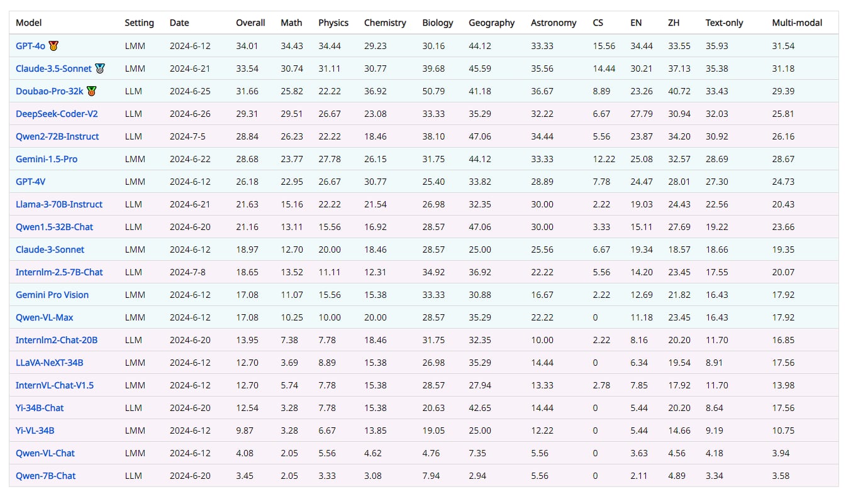The width and height of the screenshot is (846, 504).
Task: Open the InternVL-Chat-V1.5 link
Action: point(55,385)
